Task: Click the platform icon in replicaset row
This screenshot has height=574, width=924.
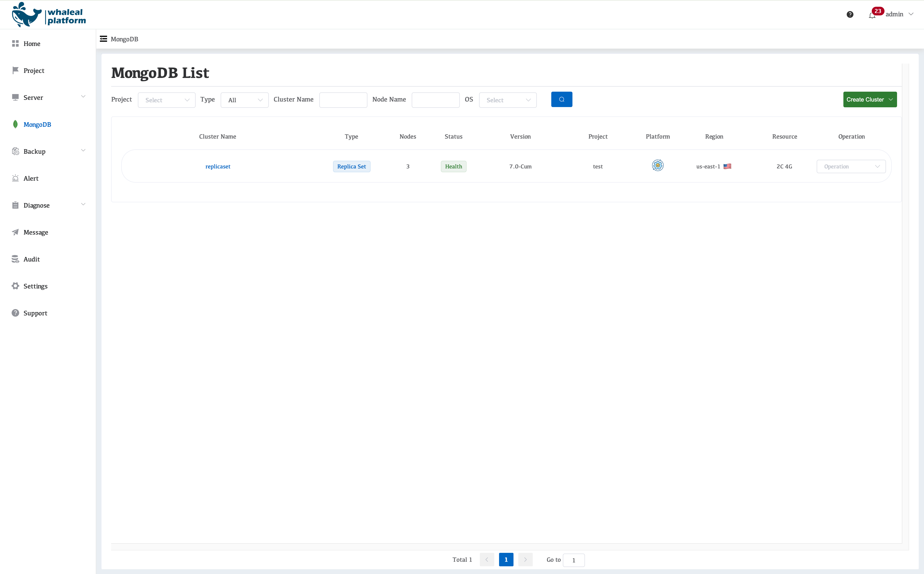Action: [657, 166]
